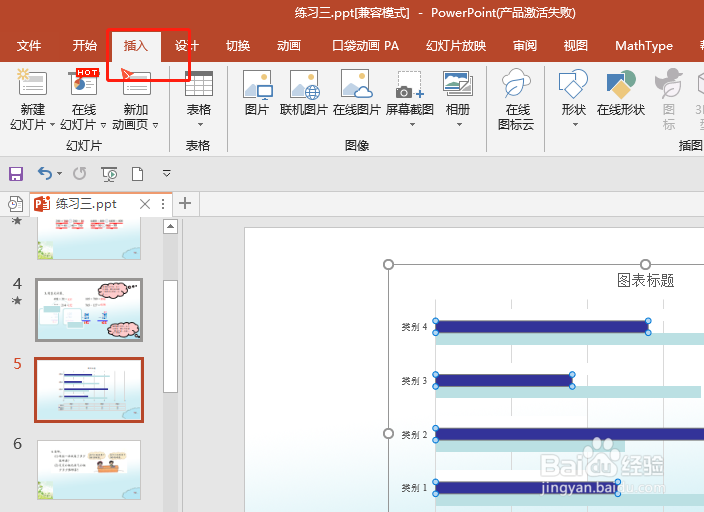
Task: Switch to the Transitions (切换) tab
Action: point(238,45)
